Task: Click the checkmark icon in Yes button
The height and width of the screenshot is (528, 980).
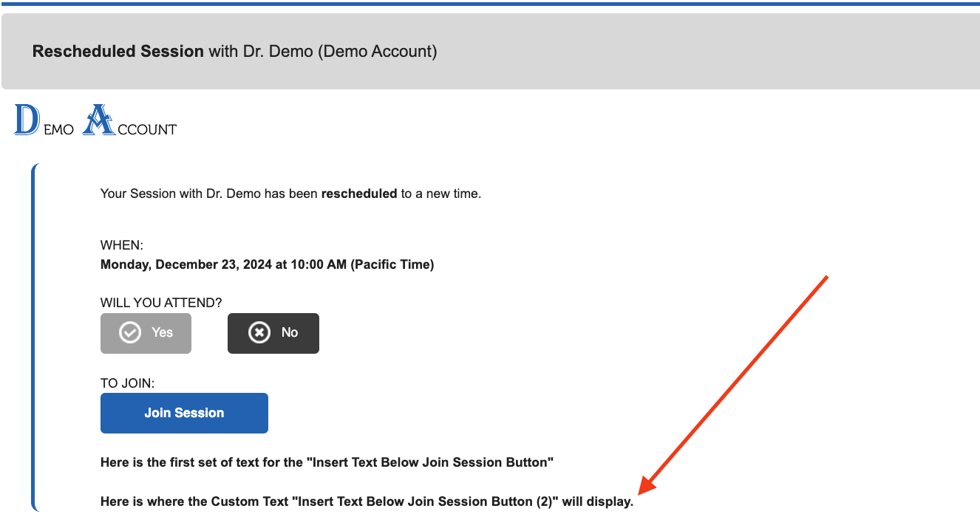Action: pyautogui.click(x=130, y=333)
